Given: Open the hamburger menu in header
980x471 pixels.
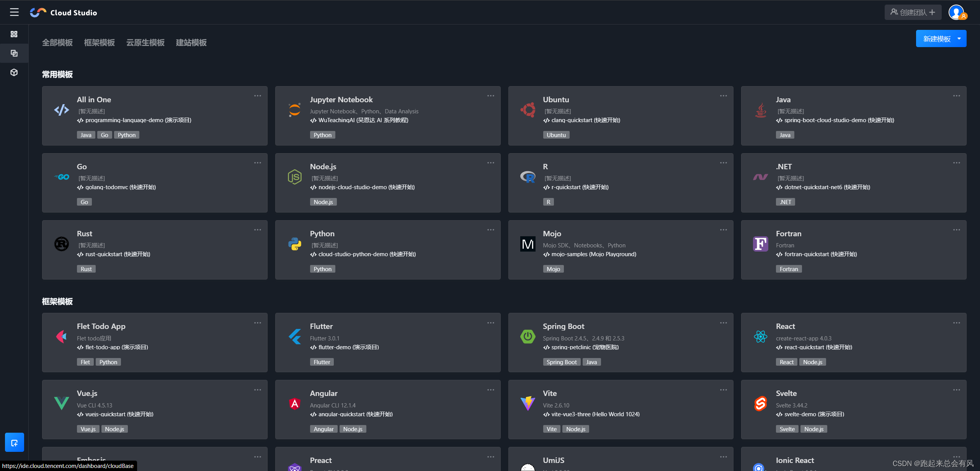Looking at the screenshot, I should coord(14,12).
